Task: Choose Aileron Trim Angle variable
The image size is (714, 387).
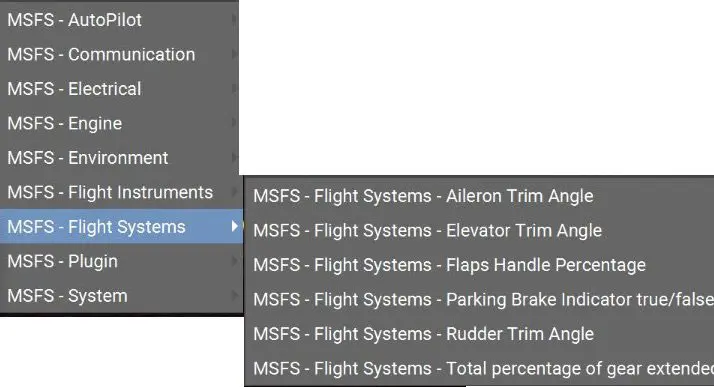Action: 479,196
